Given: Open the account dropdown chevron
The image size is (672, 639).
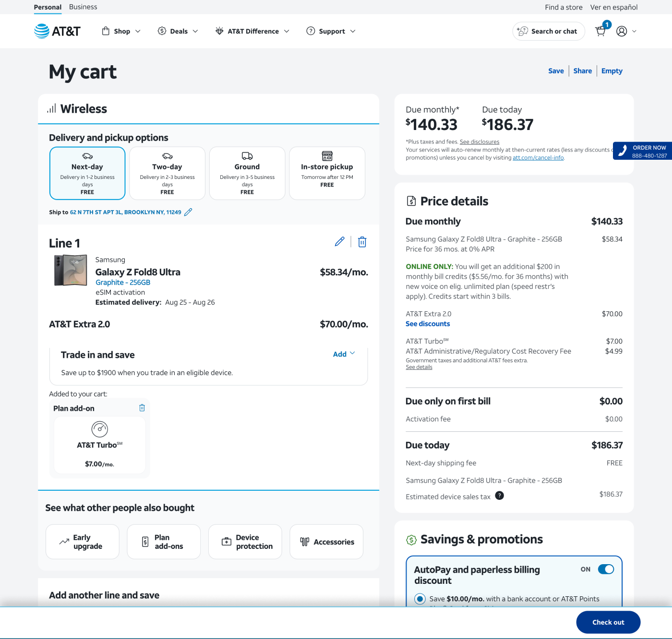Looking at the screenshot, I should click(x=634, y=31).
